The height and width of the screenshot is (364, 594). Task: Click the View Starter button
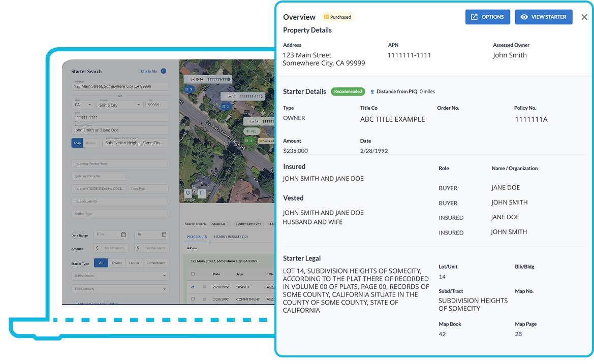543,17
